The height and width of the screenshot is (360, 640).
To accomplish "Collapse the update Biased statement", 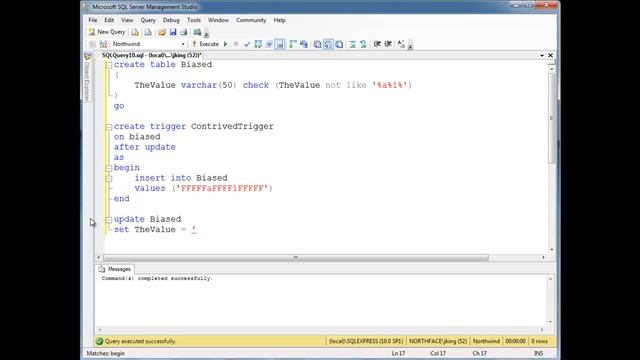I will (109, 220).
